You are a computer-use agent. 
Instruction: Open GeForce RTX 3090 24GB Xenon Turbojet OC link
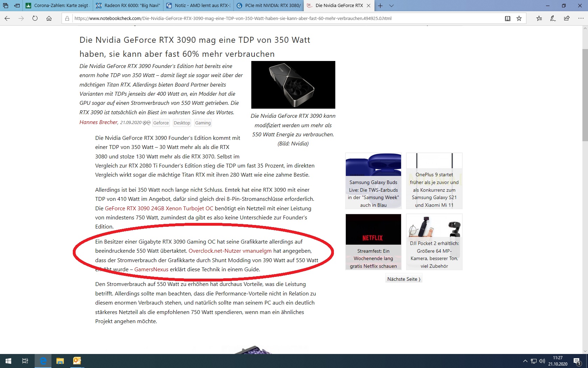pos(159,208)
